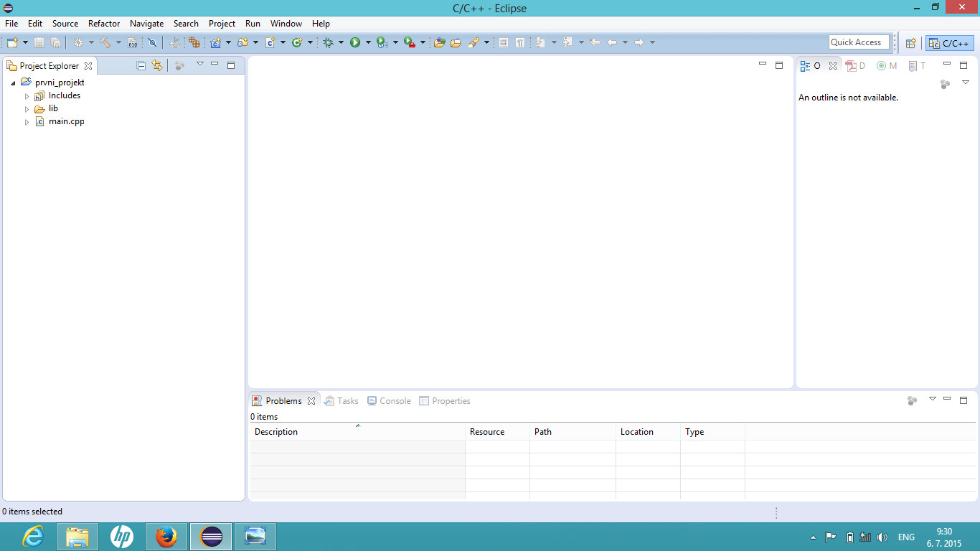Expand the Includes tree node
The width and height of the screenshot is (980, 551).
(x=27, y=96)
